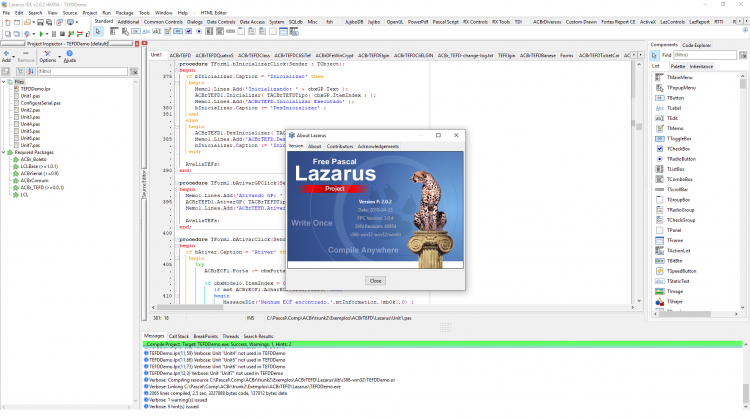Click the horizontal scrollbar of the source editor
Image resolution: width=750 pixels, height=418 pixels.
point(393,308)
